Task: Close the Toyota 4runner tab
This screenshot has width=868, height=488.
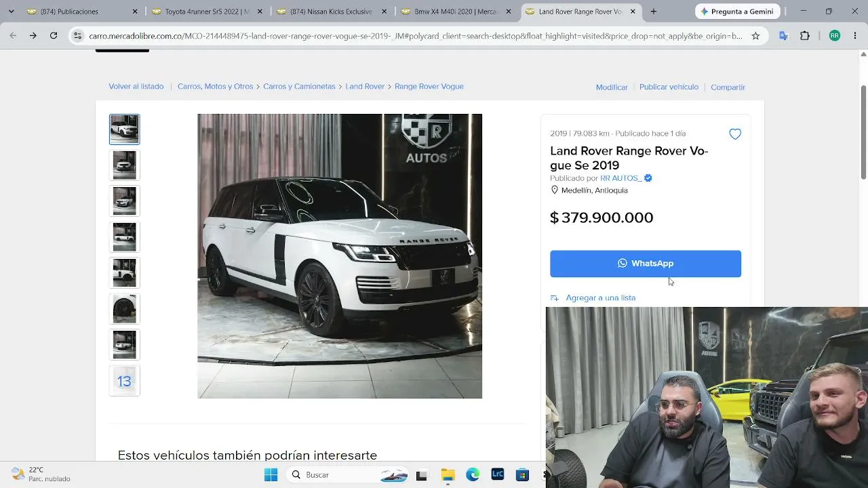Action: click(x=260, y=12)
